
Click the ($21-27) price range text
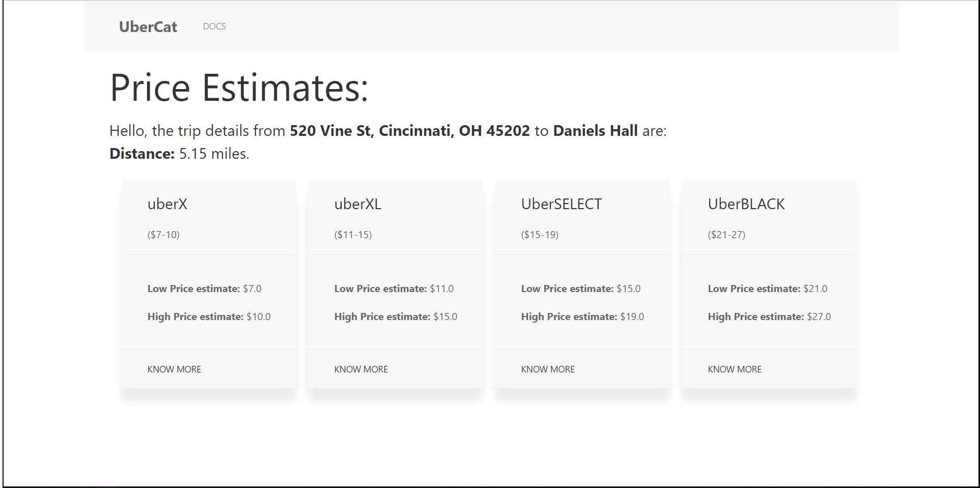coord(727,235)
